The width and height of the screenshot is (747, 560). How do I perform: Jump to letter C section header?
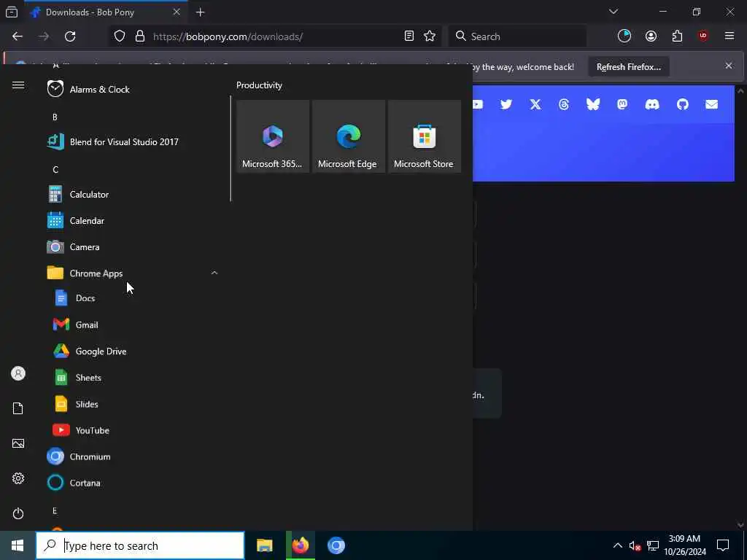55,169
